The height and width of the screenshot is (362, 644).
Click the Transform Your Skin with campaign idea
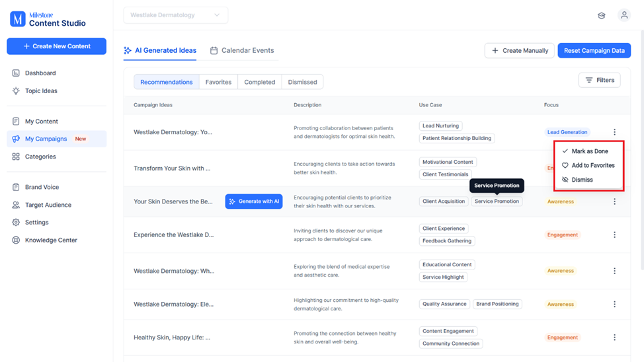pyautogui.click(x=172, y=168)
